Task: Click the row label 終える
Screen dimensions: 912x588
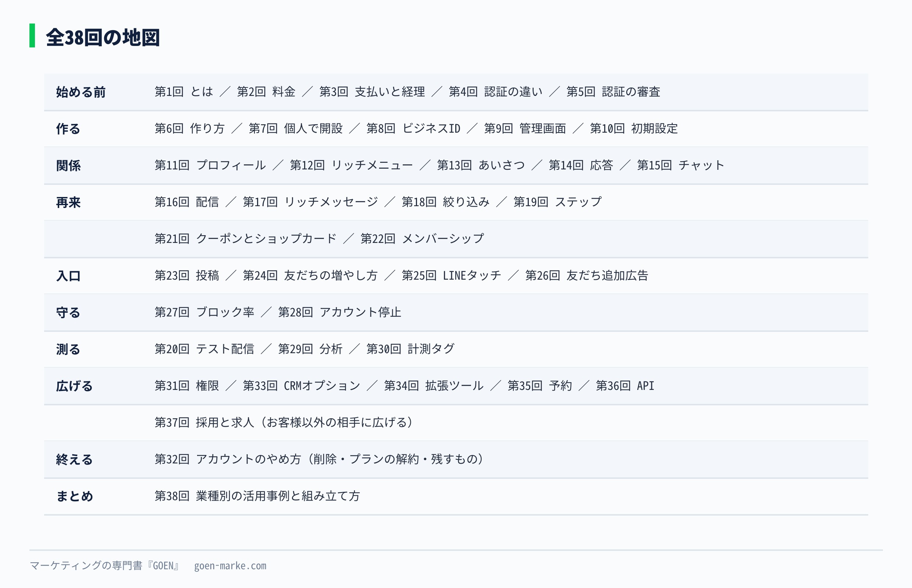Action: (75, 459)
